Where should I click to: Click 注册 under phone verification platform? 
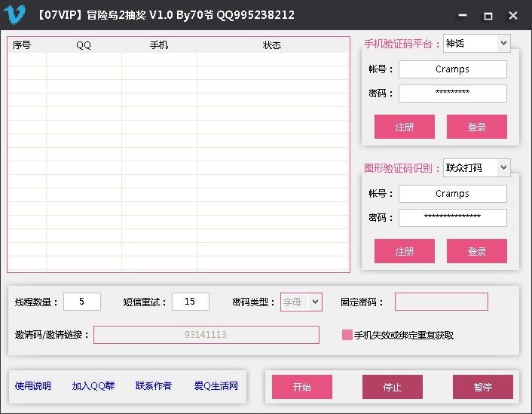405,127
